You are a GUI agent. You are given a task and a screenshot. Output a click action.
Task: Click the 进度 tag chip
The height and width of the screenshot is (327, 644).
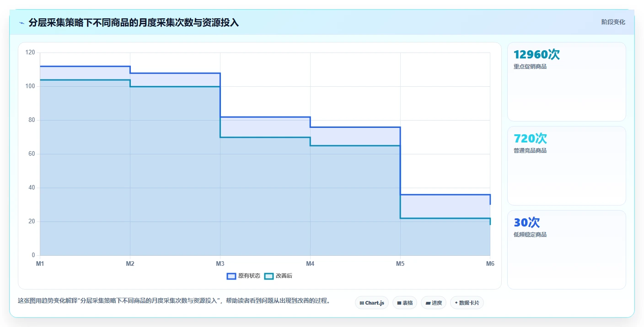point(434,303)
